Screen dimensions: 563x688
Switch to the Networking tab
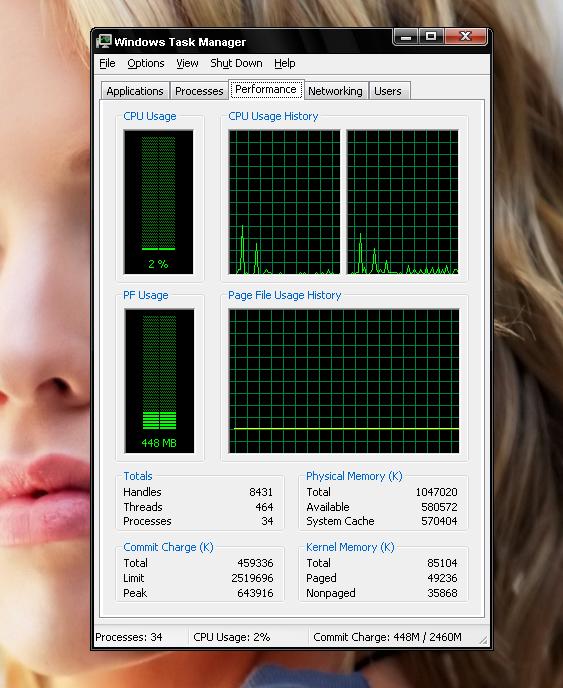[x=335, y=91]
